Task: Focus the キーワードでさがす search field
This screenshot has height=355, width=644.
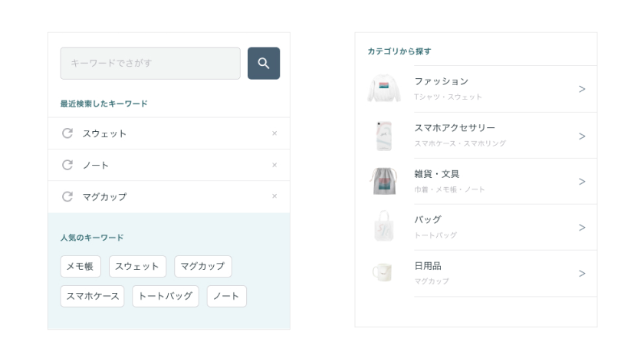Action: click(x=150, y=64)
